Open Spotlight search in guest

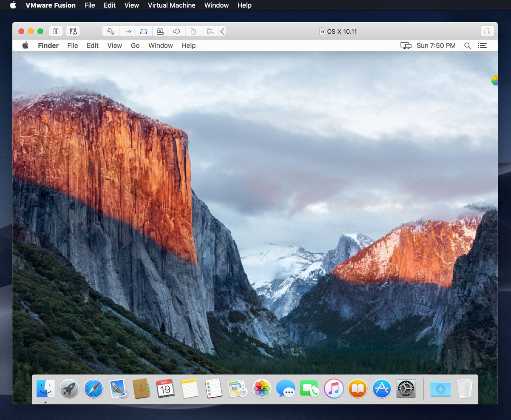467,46
